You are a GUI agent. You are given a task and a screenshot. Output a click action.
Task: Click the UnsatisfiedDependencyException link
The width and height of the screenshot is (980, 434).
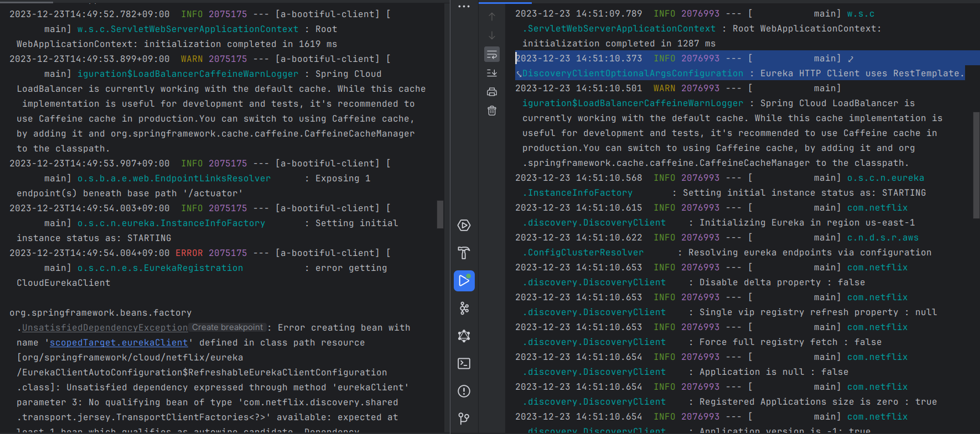[105, 328]
